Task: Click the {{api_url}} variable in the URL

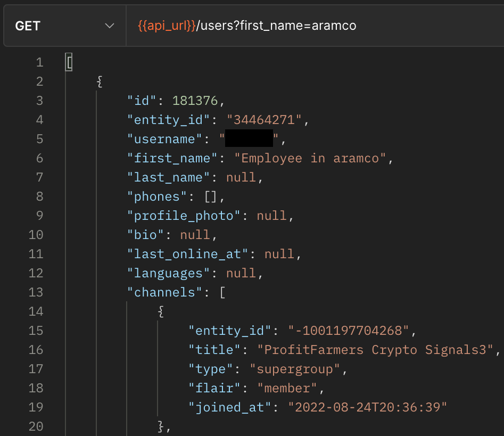Action: pos(167,26)
